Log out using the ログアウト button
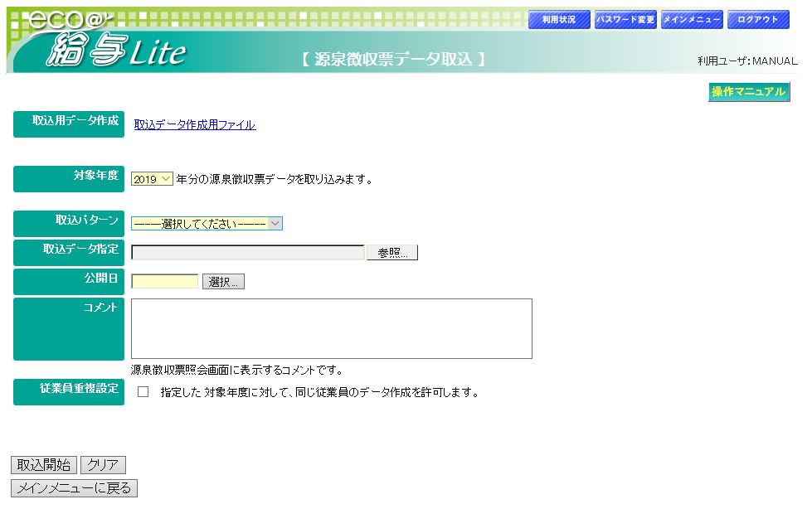812x509 pixels. [x=757, y=20]
